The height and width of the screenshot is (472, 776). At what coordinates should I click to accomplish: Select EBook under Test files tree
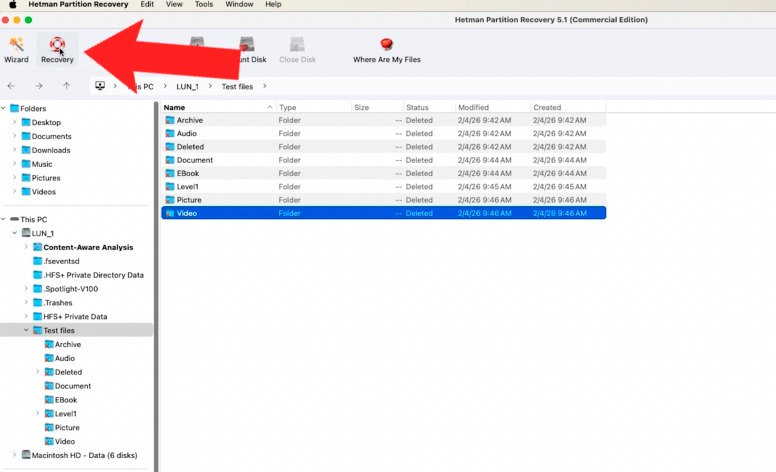tap(60, 400)
